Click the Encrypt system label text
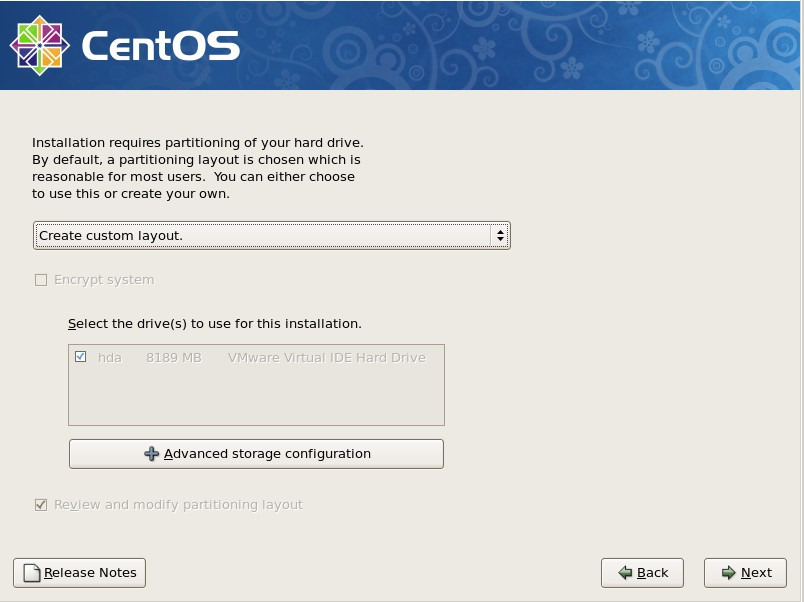Image resolution: width=804 pixels, height=602 pixels. [x=104, y=280]
